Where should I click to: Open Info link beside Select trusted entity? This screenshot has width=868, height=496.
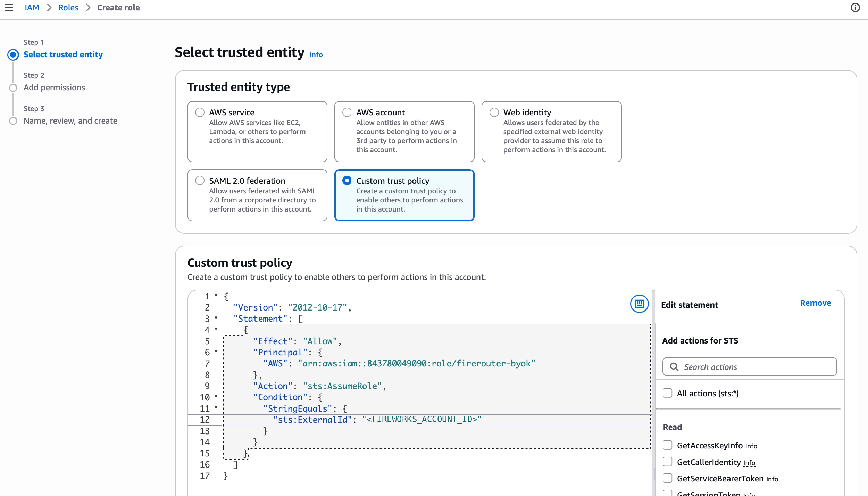[x=316, y=55]
